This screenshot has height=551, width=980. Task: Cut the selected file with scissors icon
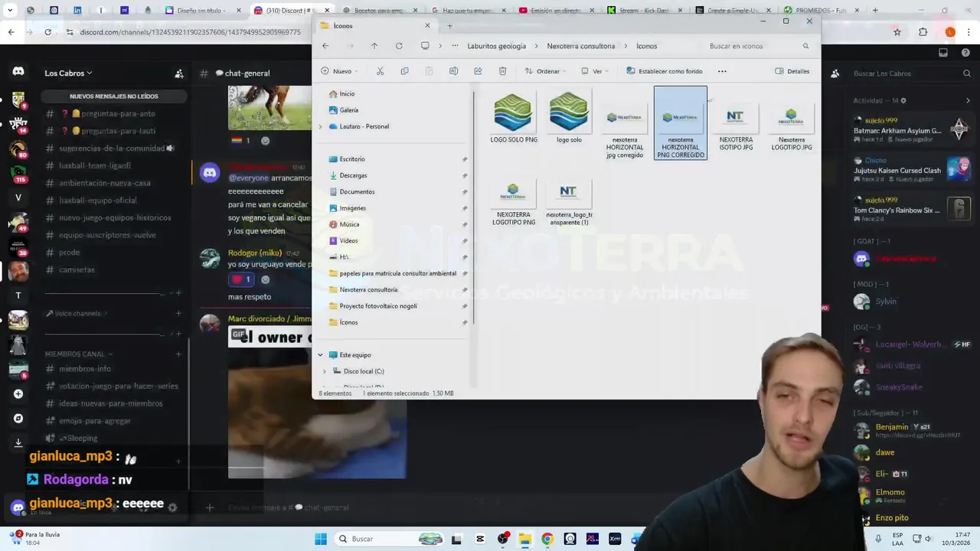(x=380, y=71)
